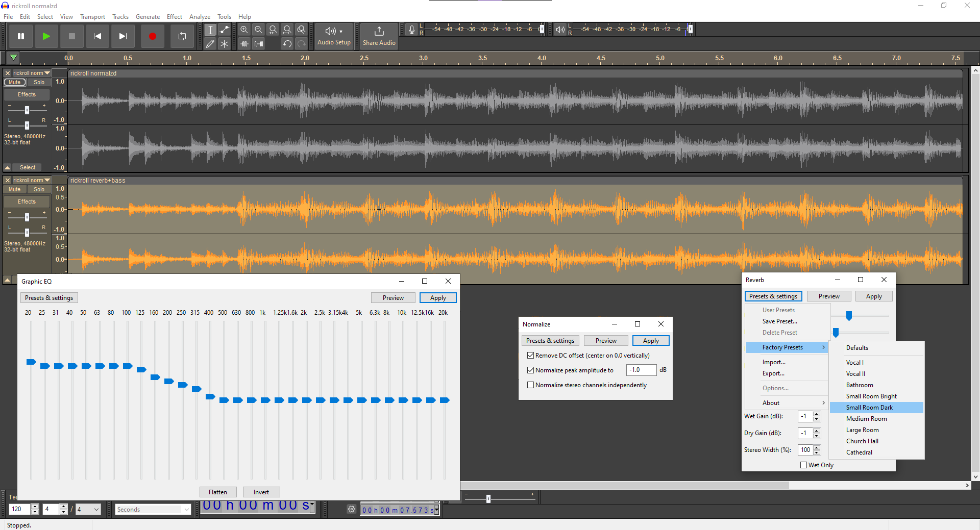Toggle the Loop playback button
The height and width of the screenshot is (530, 980).
coord(182,36)
